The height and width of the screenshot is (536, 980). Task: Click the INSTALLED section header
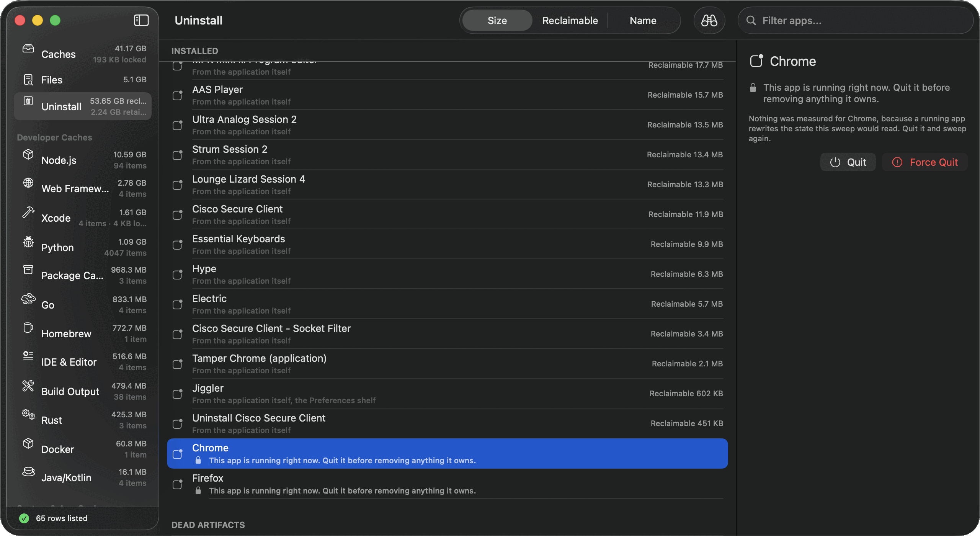click(195, 51)
